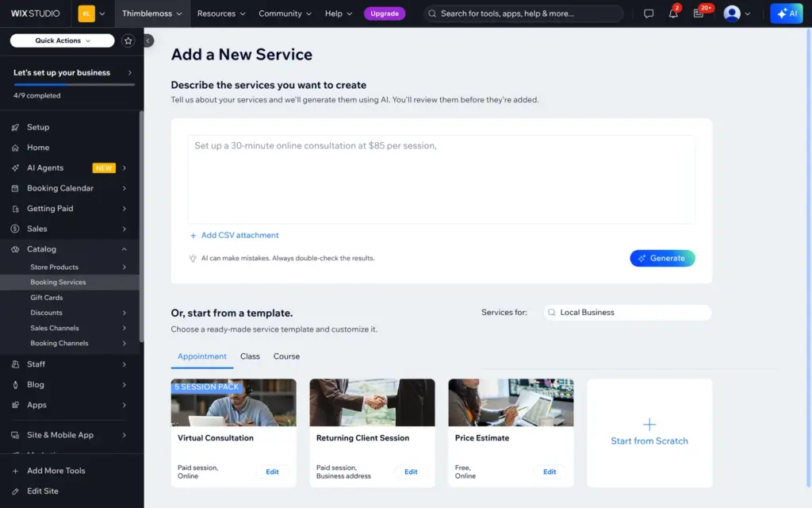Click the sidebar scrollbar

click(141, 226)
